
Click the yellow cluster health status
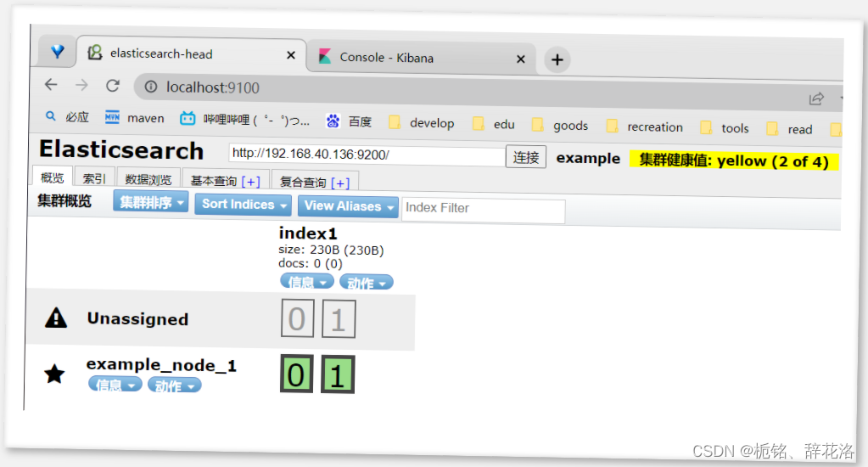pos(734,161)
